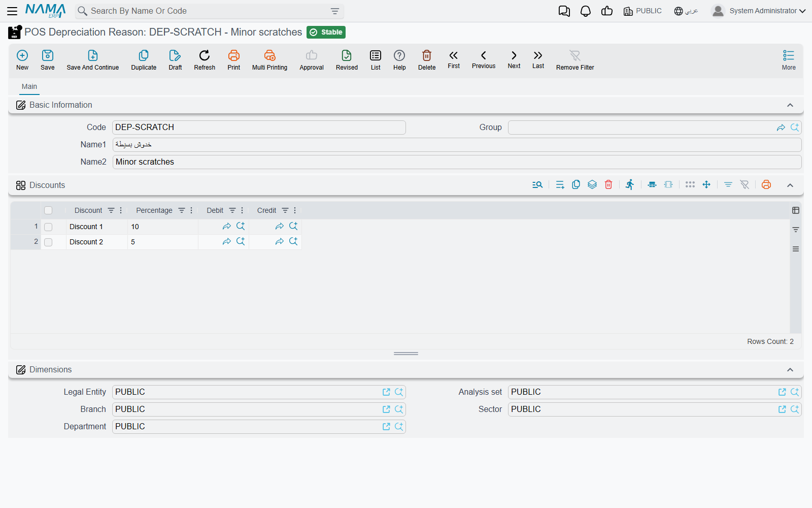The image size is (812, 508).
Task: Print the Discounts grid
Action: (x=766, y=185)
